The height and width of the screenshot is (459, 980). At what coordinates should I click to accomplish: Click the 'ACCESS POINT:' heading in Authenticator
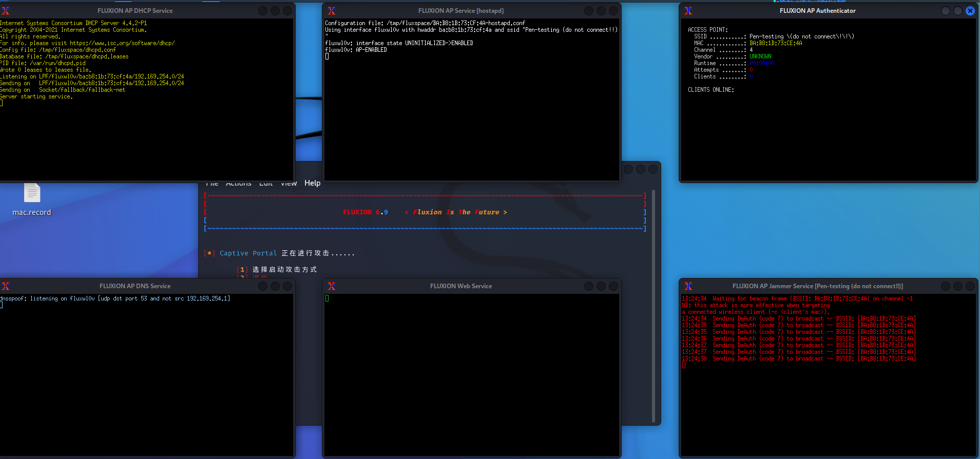coord(708,30)
